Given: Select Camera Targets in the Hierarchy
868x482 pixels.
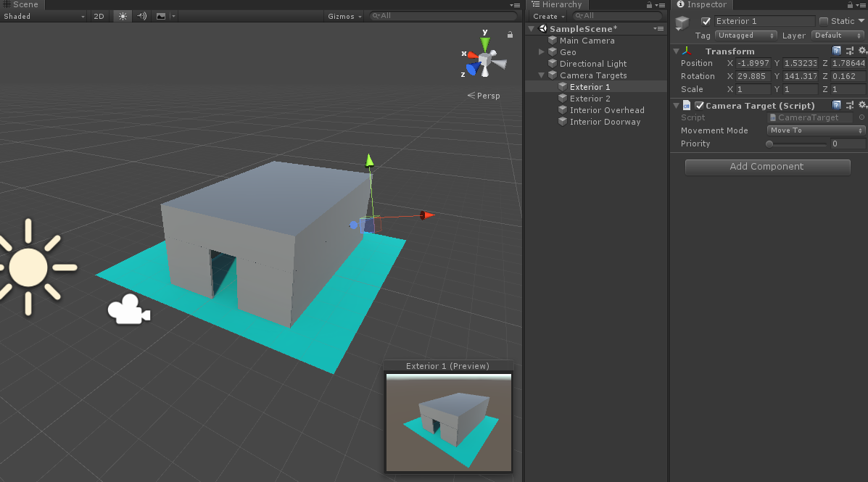Looking at the screenshot, I should pos(593,75).
